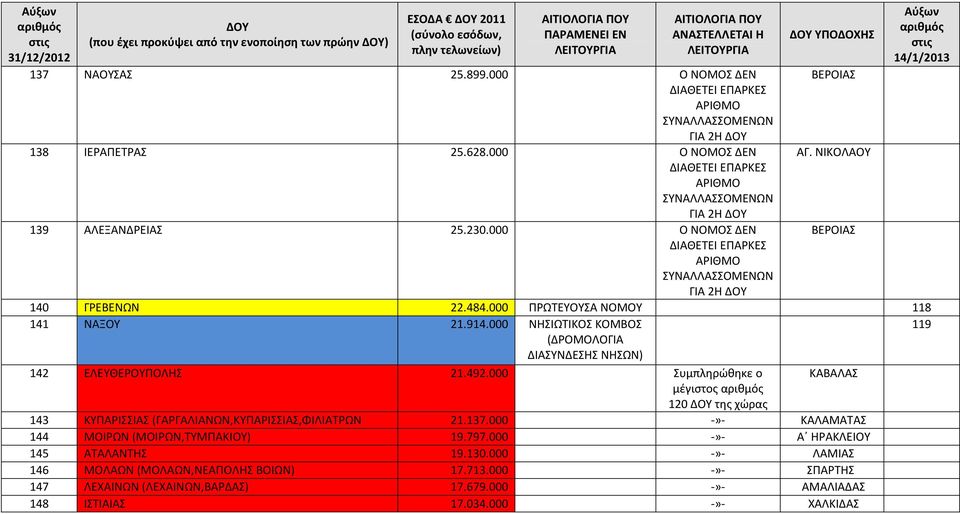This screenshot has height=514, width=960.
Task: Click the receiving office 'ΚΑΛΑΜΑΤΑΣ'
Action: (831, 420)
